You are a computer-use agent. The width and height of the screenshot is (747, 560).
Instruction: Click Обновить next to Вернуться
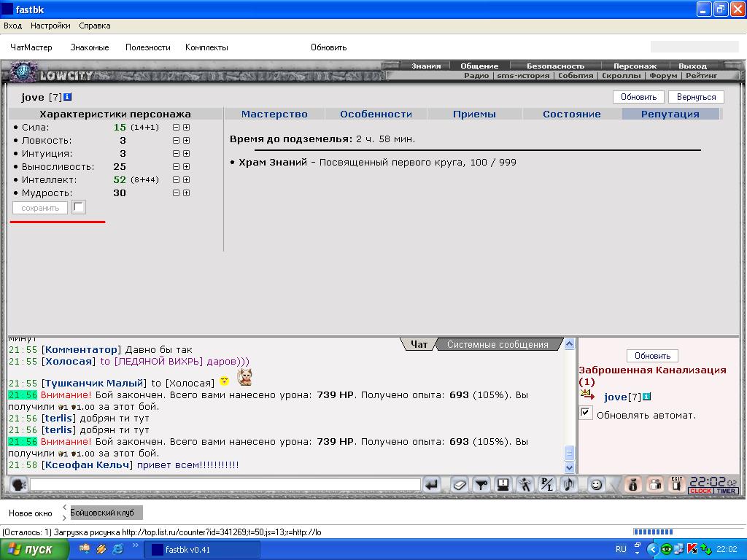638,97
